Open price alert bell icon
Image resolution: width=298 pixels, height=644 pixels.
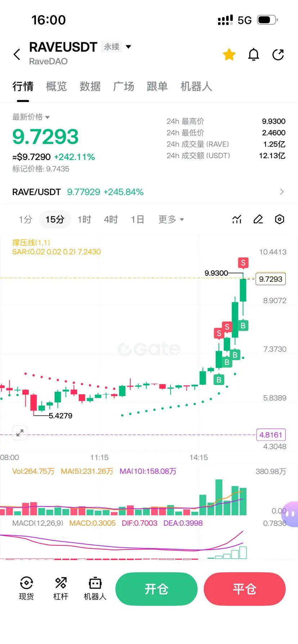coord(254,55)
